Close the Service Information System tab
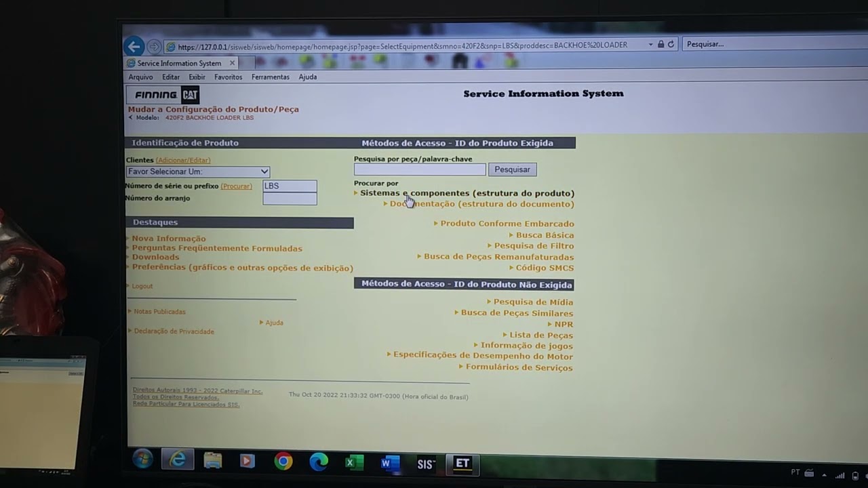The image size is (868, 488). 232,63
